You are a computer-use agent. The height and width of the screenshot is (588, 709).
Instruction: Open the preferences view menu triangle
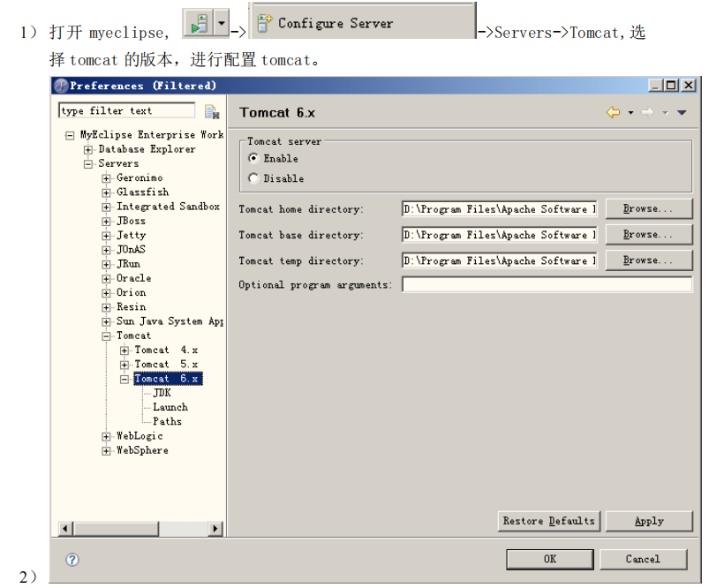(x=682, y=112)
